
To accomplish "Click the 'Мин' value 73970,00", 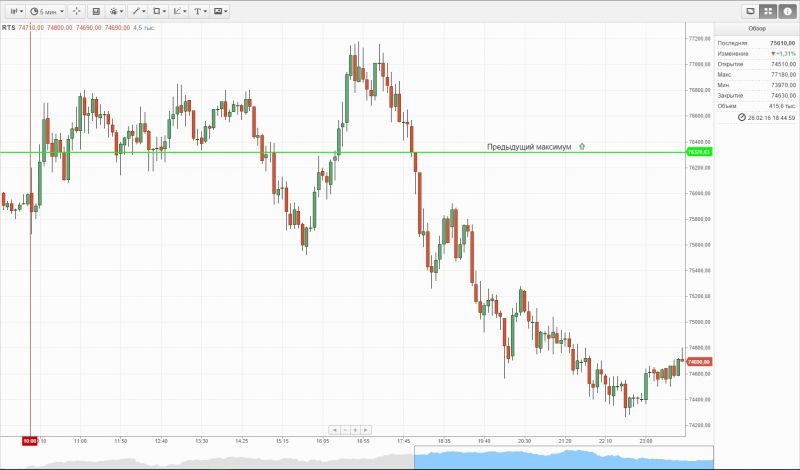I will click(783, 85).
